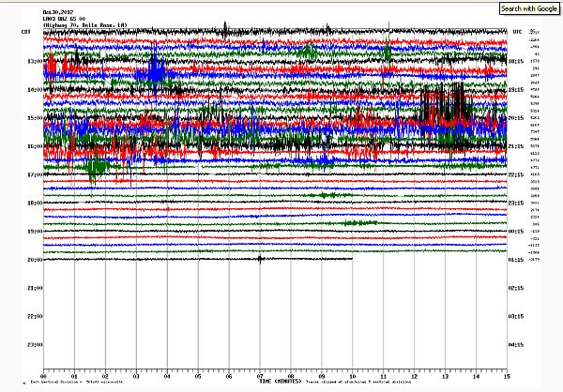The height and width of the screenshot is (392, 563).
Task: Click the spike on the 20:00 black trace
Action: [259, 259]
